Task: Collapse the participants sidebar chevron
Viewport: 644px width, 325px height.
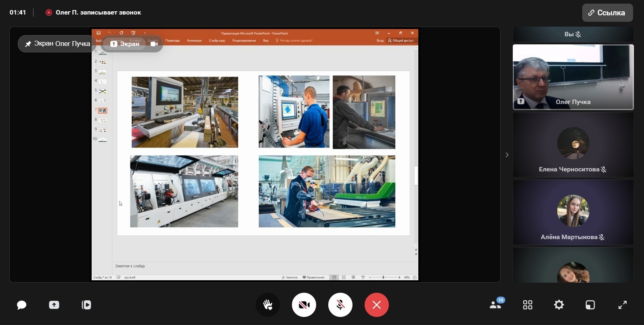Action: pos(507,155)
